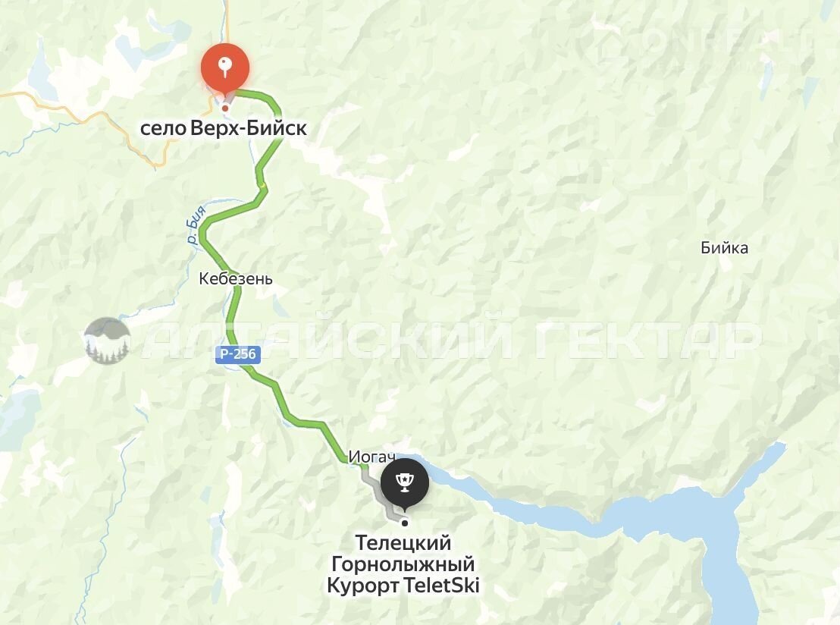Select the black trophy marker for TeletSki
The width and height of the screenshot is (840, 625).
coord(405,483)
